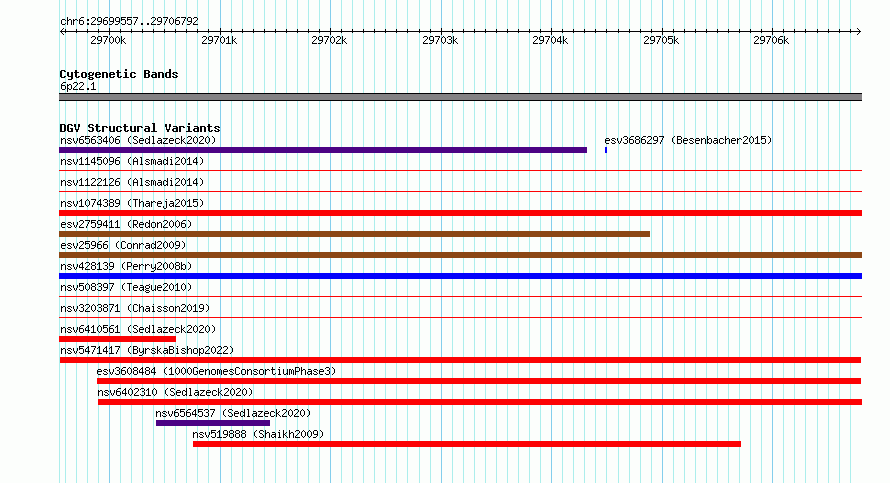Screen dimensions: 890x483
Task: Select the red nsv6402310 variant bar
Action: [x=480, y=402]
